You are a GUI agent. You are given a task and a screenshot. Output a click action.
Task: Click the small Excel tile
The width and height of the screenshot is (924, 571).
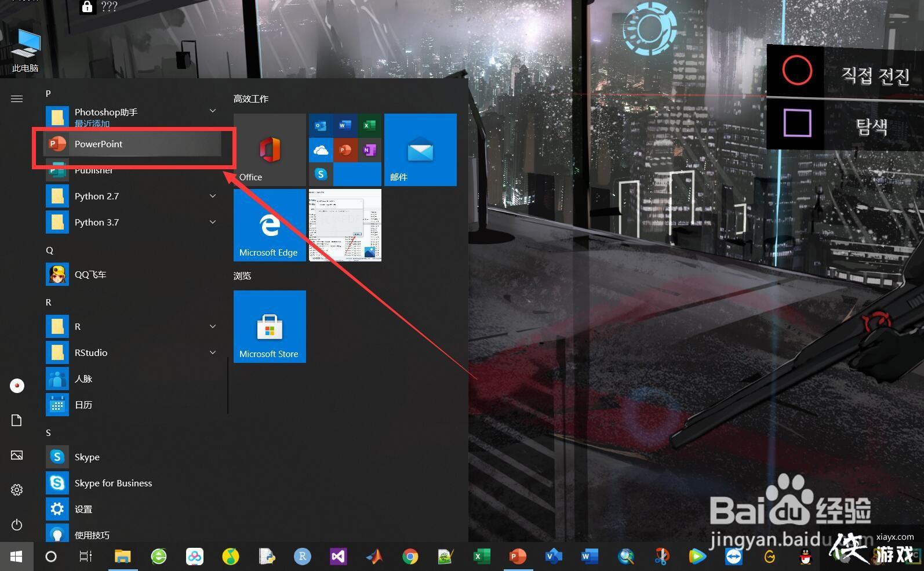click(369, 125)
